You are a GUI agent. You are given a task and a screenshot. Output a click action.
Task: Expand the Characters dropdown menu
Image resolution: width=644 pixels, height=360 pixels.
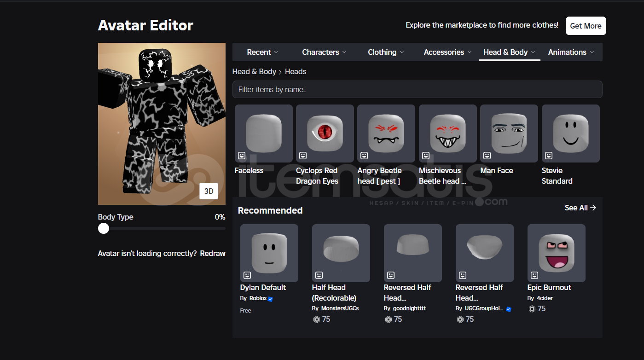click(324, 52)
